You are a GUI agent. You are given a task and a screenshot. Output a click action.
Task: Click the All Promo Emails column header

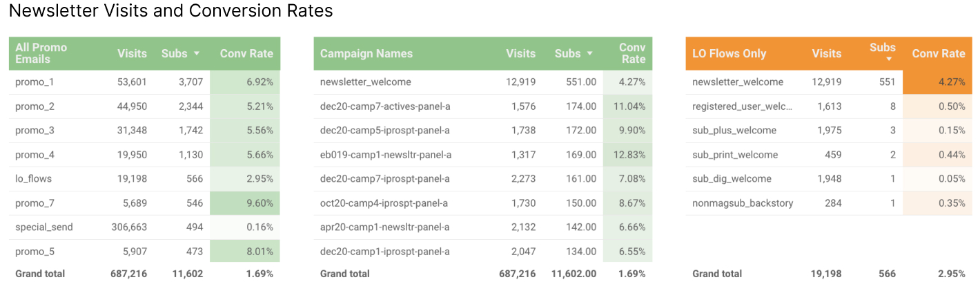pos(41,53)
